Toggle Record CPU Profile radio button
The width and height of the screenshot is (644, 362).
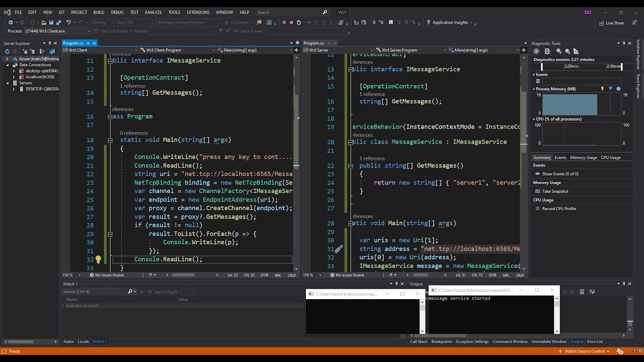(538, 209)
